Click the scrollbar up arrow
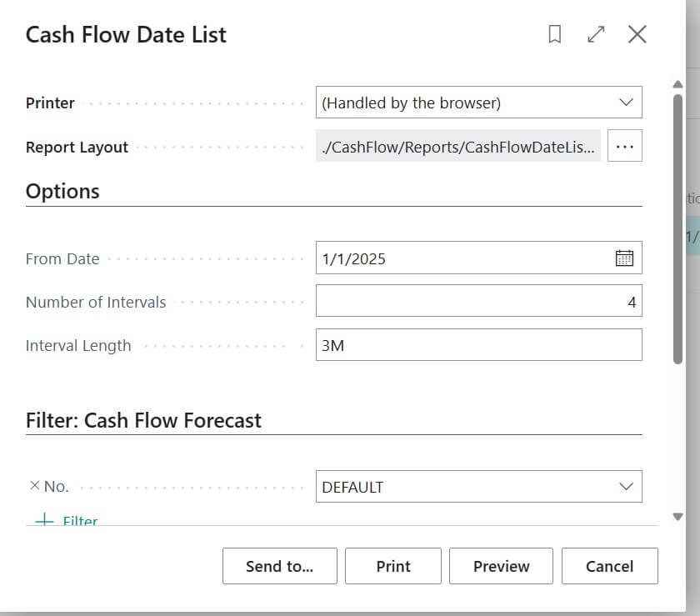 [677, 84]
